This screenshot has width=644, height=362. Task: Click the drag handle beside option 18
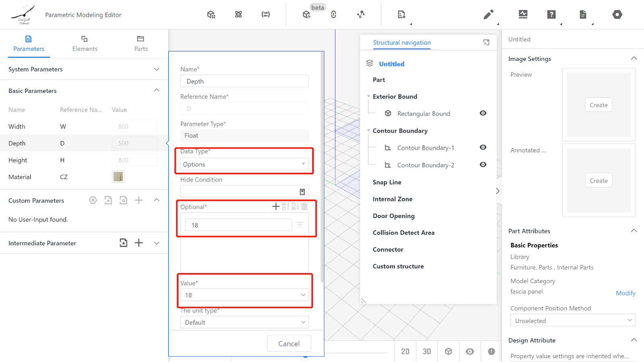pyautogui.click(x=300, y=225)
